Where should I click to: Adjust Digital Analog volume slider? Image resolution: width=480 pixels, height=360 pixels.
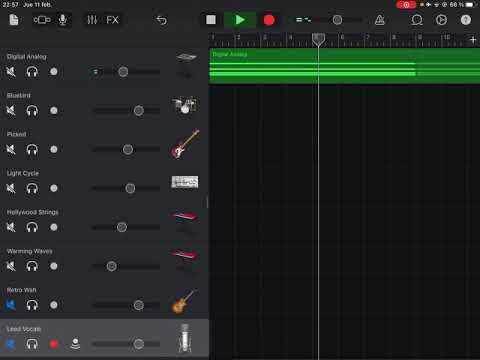click(123, 72)
